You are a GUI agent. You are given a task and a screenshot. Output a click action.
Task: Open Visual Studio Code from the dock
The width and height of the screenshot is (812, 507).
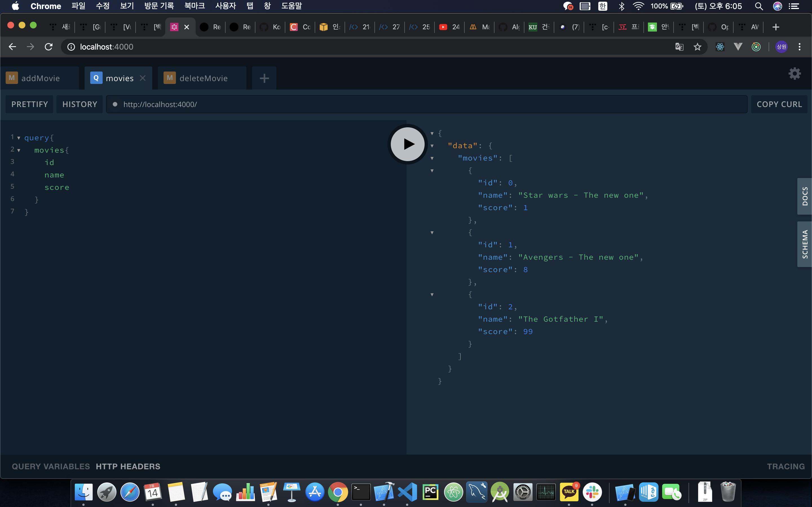tap(407, 492)
